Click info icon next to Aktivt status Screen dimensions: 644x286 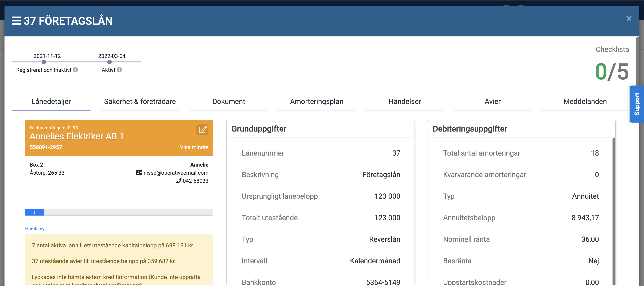tap(119, 70)
